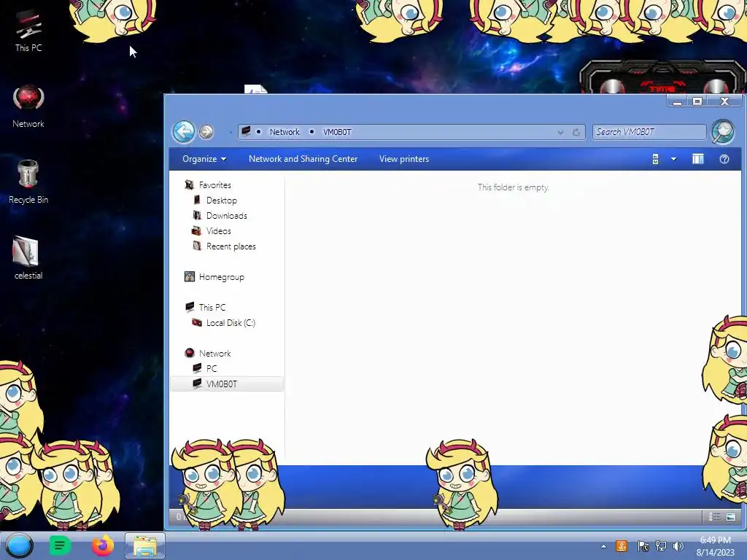Click Network in the address breadcrumb
The height and width of the screenshot is (560, 747).
tap(285, 132)
